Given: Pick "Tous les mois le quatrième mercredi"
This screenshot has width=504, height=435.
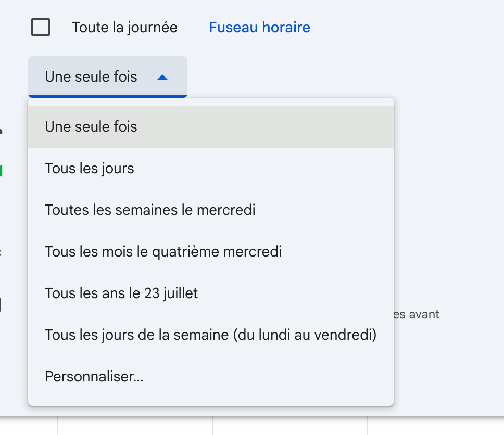Looking at the screenshot, I should pyautogui.click(x=163, y=252).
